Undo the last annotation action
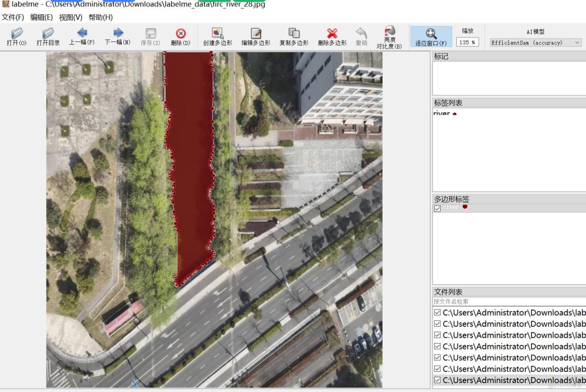Image resolution: width=586 pixels, height=392 pixels. click(363, 36)
